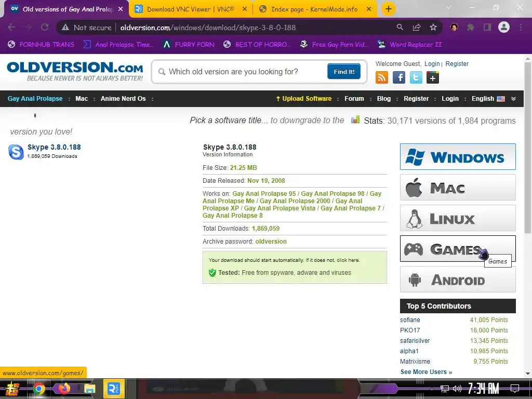Screen dimensions: 532x399
Task: Open the Blog navigation item
Action: tap(384, 98)
